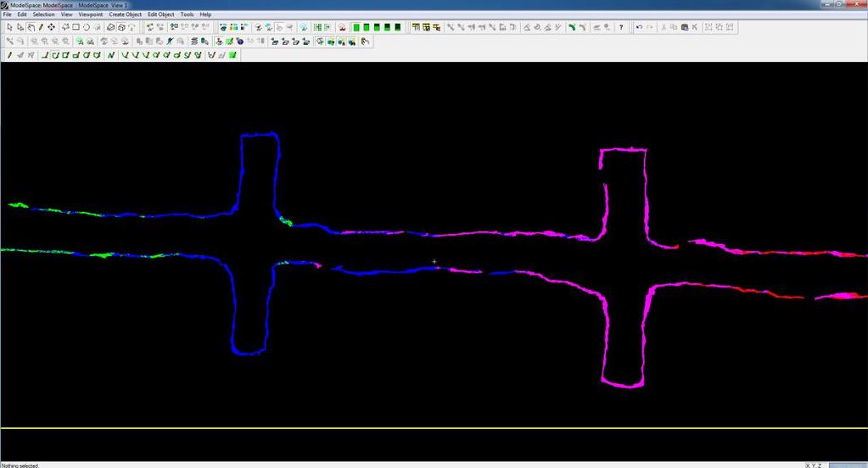Click the layers stack icon

[194, 42]
